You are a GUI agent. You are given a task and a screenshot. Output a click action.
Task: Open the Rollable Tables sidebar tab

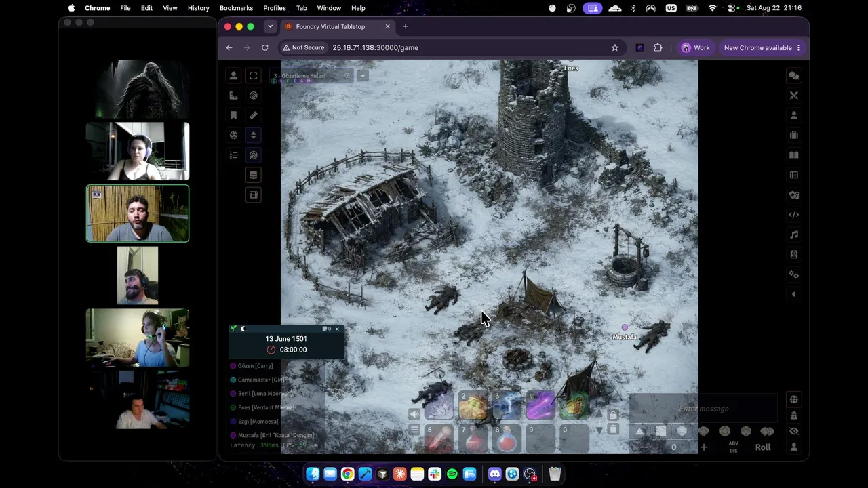[x=794, y=175]
